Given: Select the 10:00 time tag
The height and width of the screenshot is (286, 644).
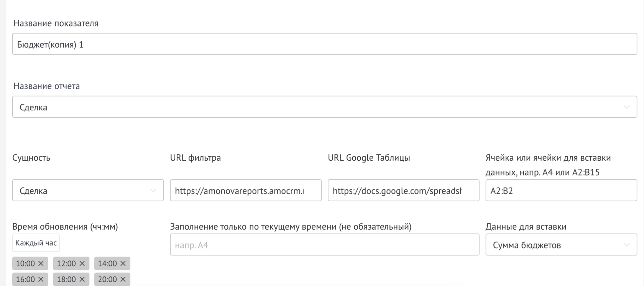Looking at the screenshot, I should 25,263.
